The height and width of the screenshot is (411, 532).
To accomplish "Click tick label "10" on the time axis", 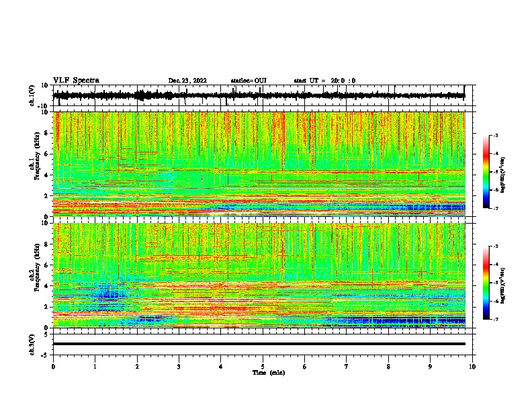I will (x=472, y=367).
